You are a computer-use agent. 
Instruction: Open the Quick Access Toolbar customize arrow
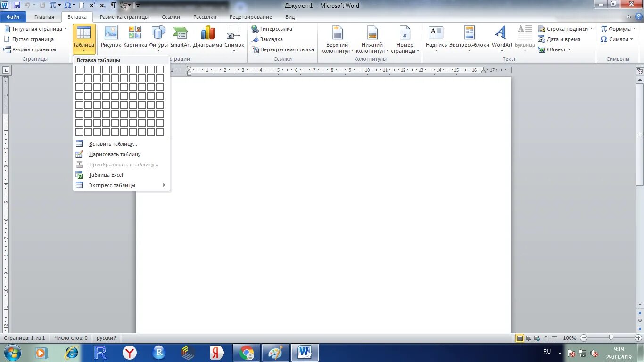pyautogui.click(x=138, y=6)
